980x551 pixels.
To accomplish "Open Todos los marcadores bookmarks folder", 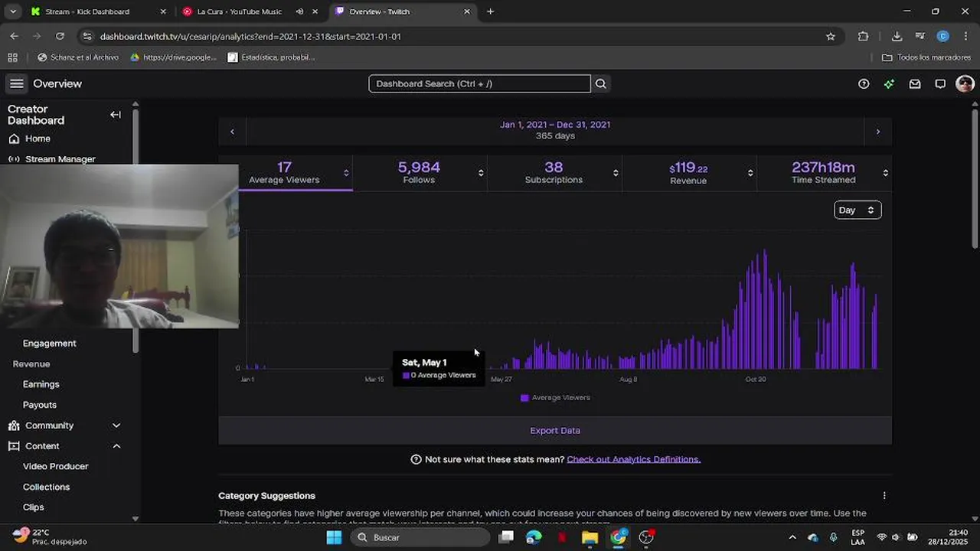I will point(926,57).
